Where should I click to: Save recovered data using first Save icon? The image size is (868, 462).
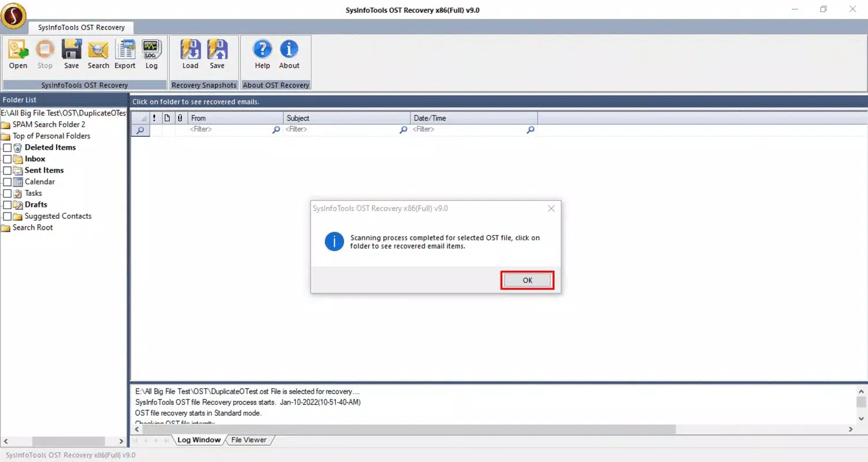tap(72, 54)
